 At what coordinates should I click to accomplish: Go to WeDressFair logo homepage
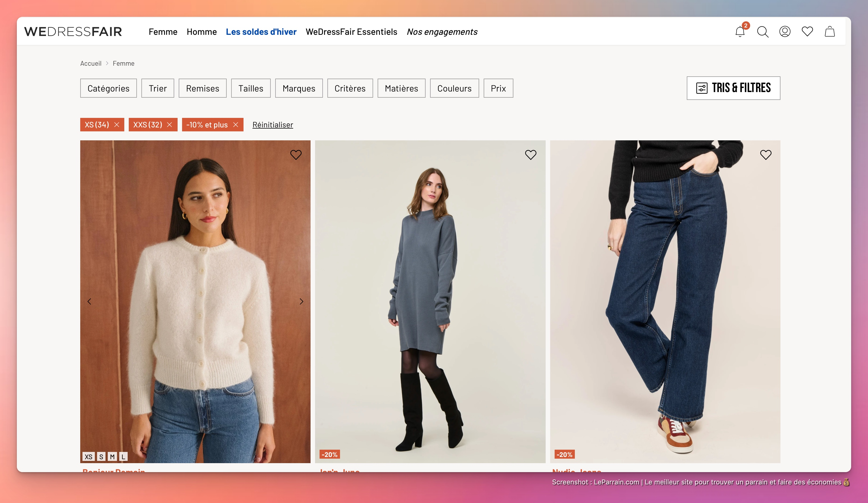click(73, 32)
